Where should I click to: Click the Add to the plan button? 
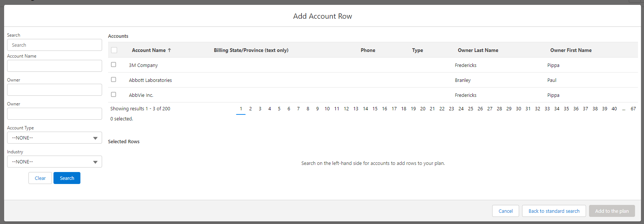coord(612,211)
